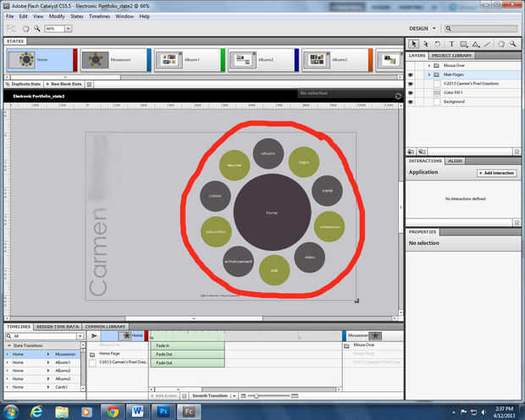Click the Mouse Over folder icon in timeline
The height and width of the screenshot is (420, 525).
(347, 345)
